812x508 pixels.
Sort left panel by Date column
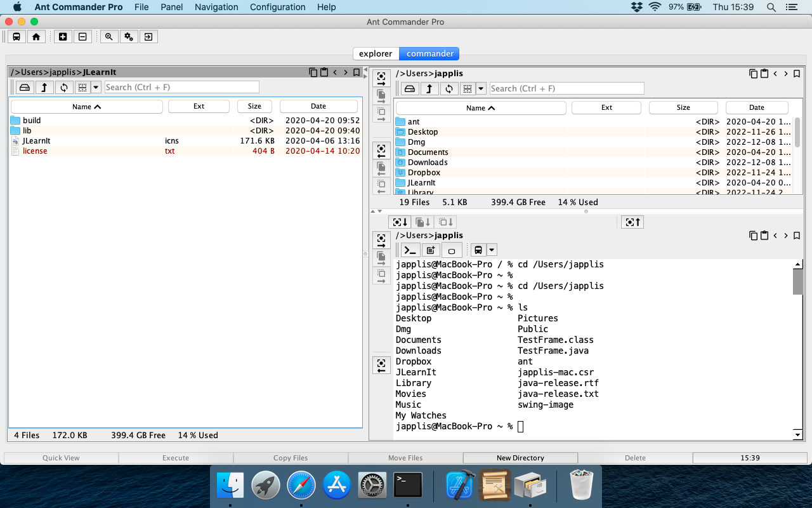pyautogui.click(x=318, y=107)
